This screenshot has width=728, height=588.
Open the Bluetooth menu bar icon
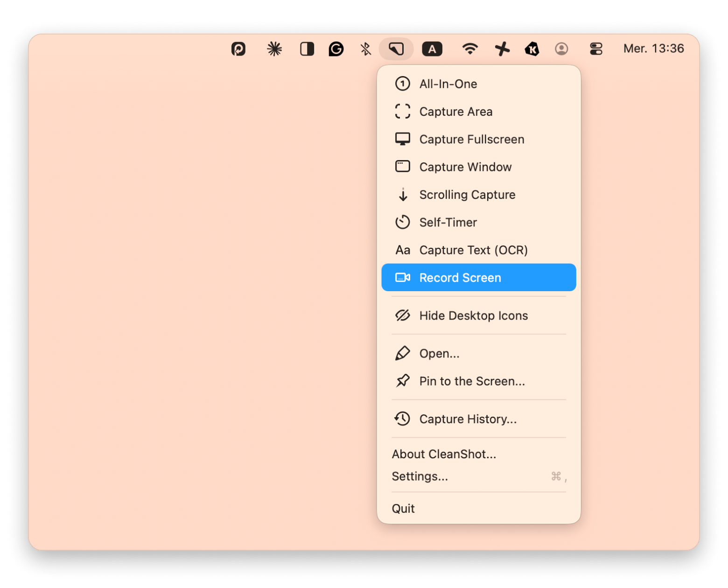coord(365,49)
